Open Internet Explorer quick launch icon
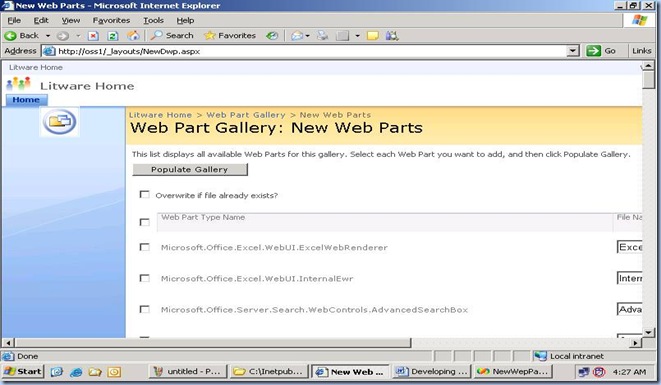The height and width of the screenshot is (385, 661). tap(76, 372)
